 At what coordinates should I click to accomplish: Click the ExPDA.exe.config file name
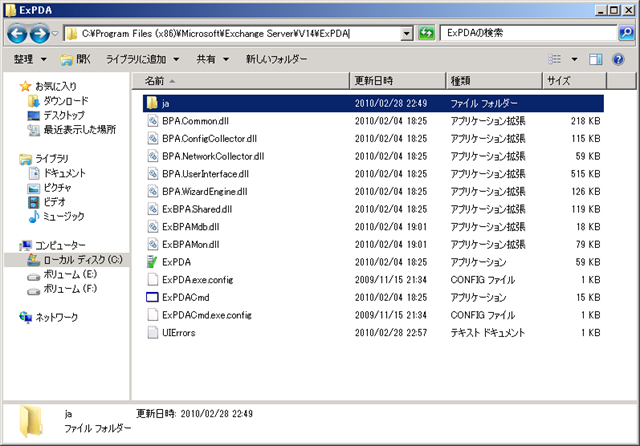pyautogui.click(x=198, y=280)
